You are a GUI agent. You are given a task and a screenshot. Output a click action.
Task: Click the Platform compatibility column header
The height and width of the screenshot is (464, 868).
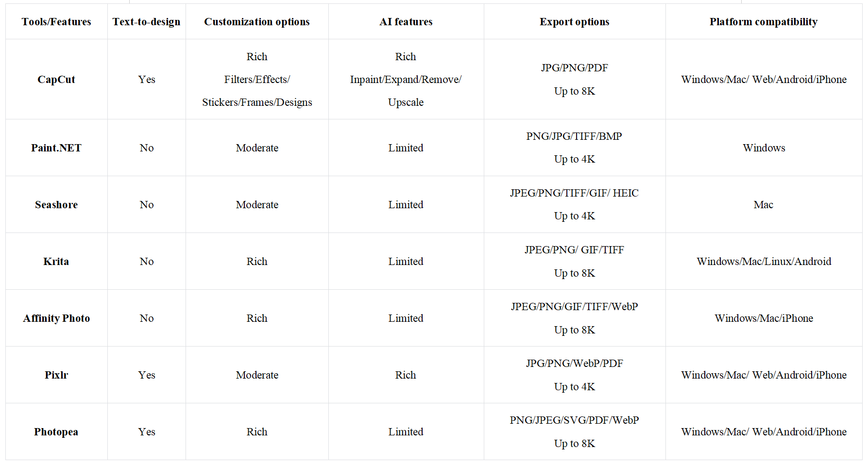click(x=763, y=22)
